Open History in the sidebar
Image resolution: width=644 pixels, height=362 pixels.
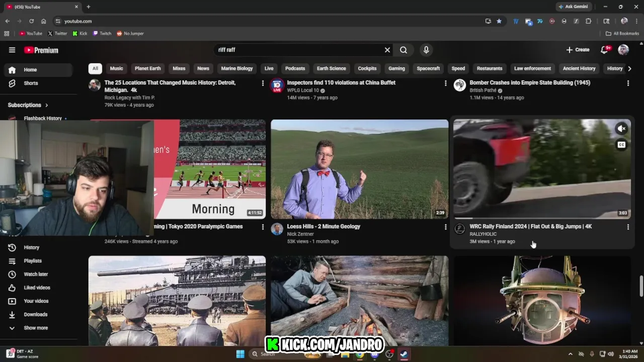(x=39, y=247)
